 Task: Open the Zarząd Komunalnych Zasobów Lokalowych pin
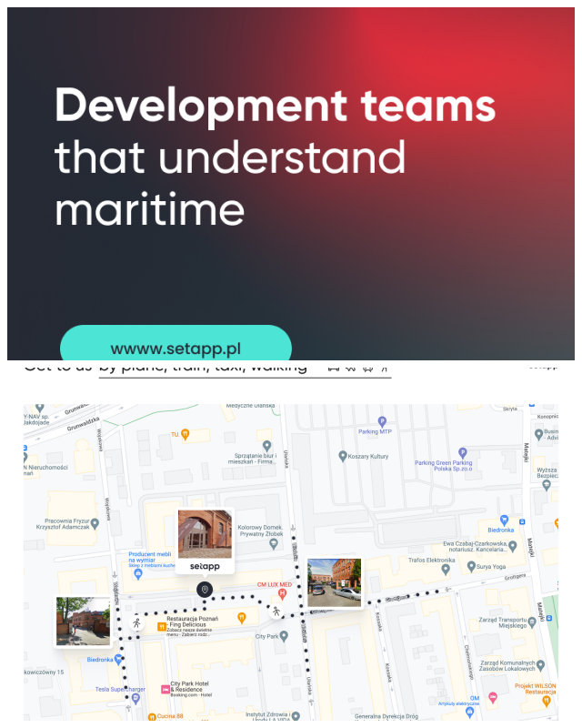pos(540,666)
